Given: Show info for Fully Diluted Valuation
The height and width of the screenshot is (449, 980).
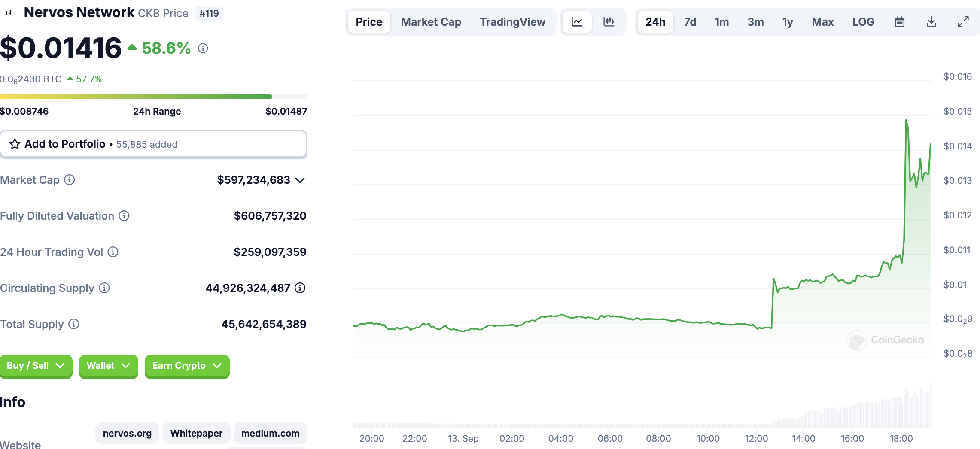Looking at the screenshot, I should pyautogui.click(x=124, y=216).
